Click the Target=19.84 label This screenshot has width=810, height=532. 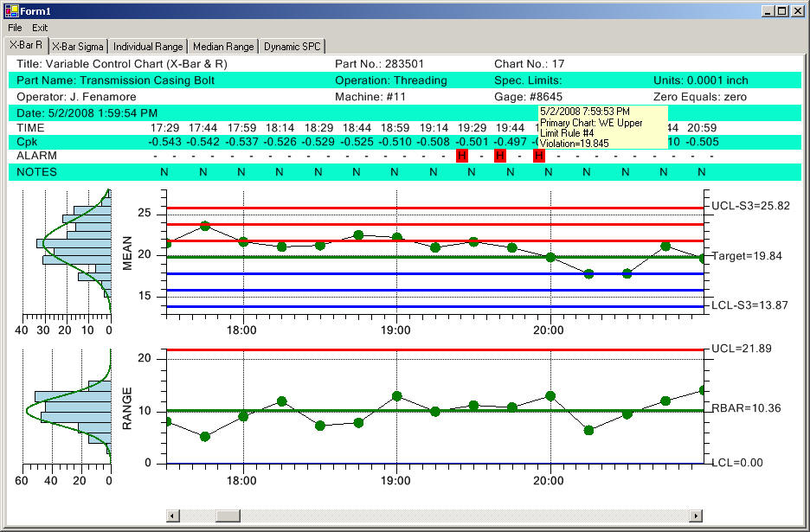pos(748,256)
